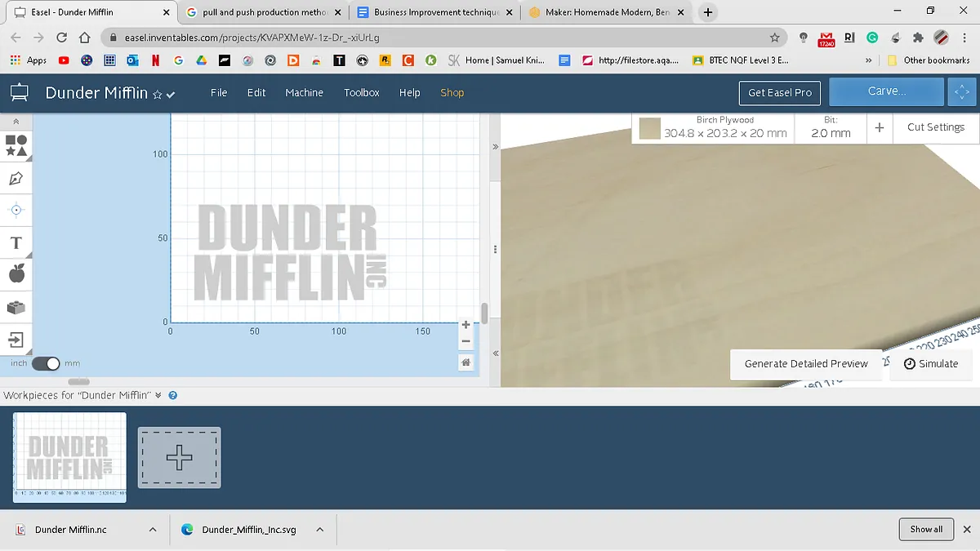The width and height of the screenshot is (980, 551).
Task: Open Dunder Mifflin.nc download options arrow
Action: coord(153,530)
